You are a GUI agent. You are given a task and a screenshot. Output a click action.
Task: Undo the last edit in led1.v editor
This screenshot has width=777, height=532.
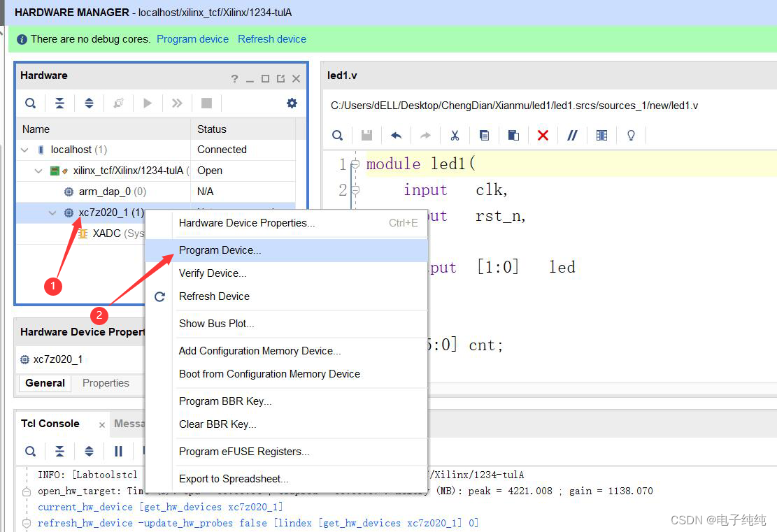396,135
